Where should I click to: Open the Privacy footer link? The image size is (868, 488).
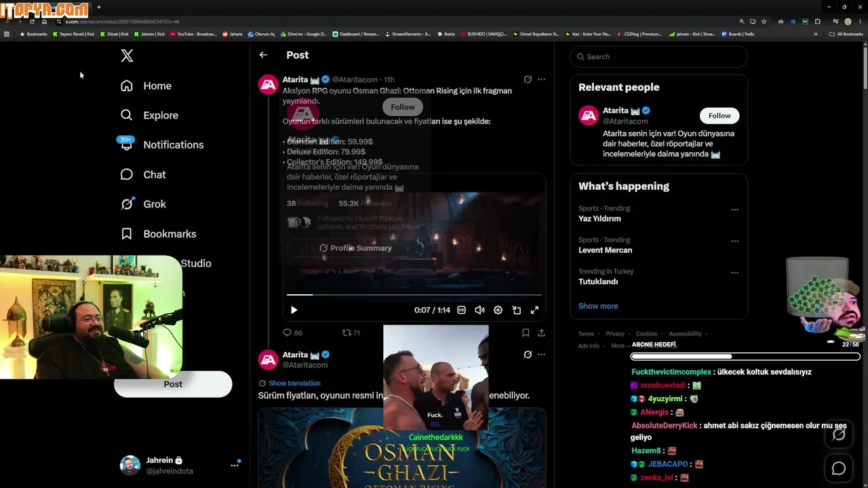tap(615, 333)
